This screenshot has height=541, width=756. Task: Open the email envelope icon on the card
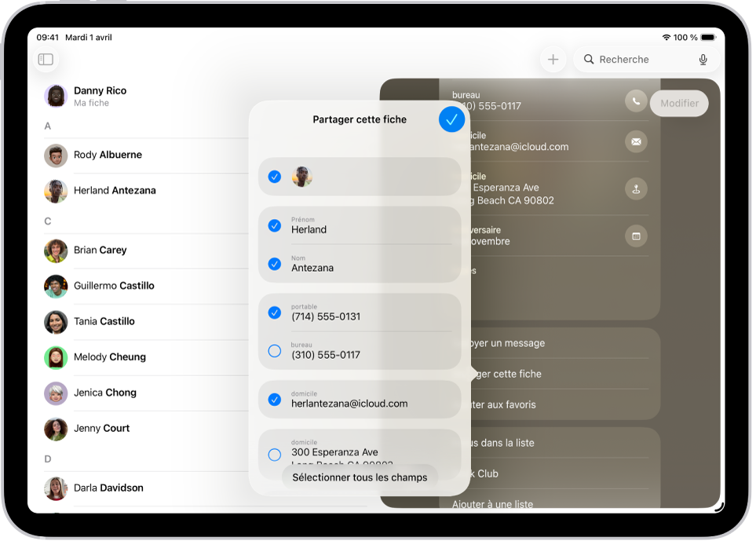pyautogui.click(x=635, y=141)
